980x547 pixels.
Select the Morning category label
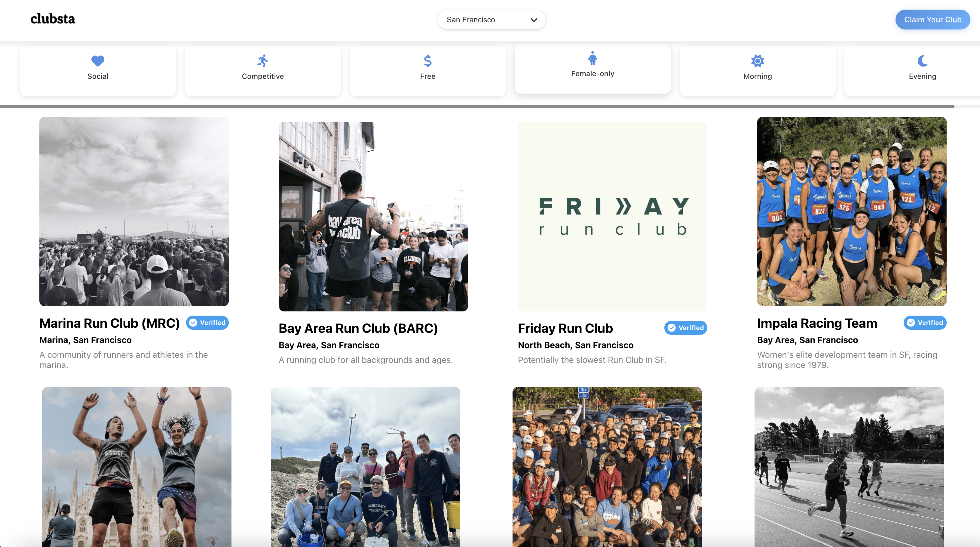tap(758, 76)
